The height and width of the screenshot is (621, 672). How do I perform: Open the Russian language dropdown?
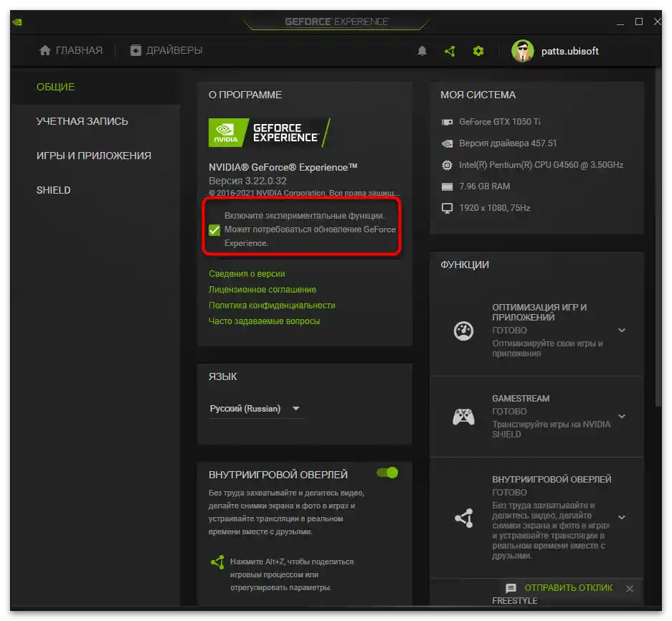click(x=256, y=409)
